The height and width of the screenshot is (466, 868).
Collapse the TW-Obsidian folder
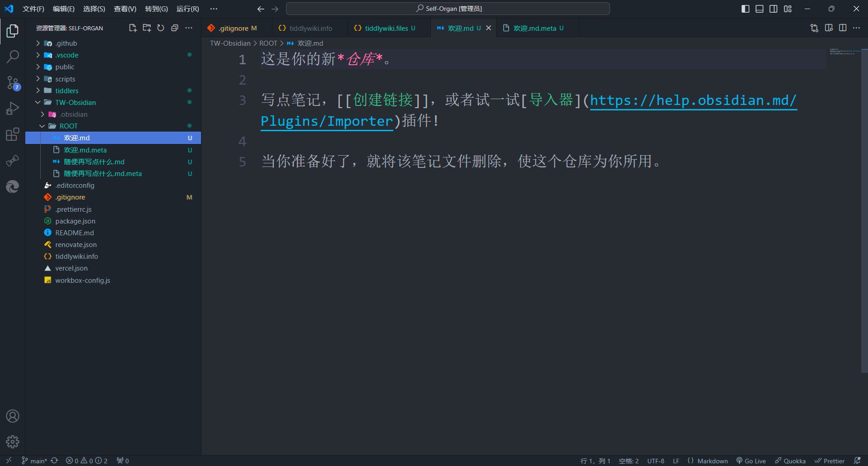tap(75, 103)
